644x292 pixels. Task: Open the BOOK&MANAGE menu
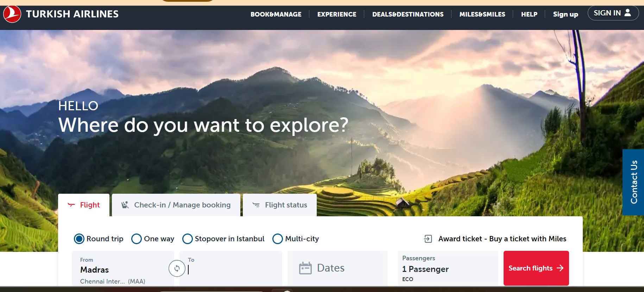pyautogui.click(x=276, y=14)
